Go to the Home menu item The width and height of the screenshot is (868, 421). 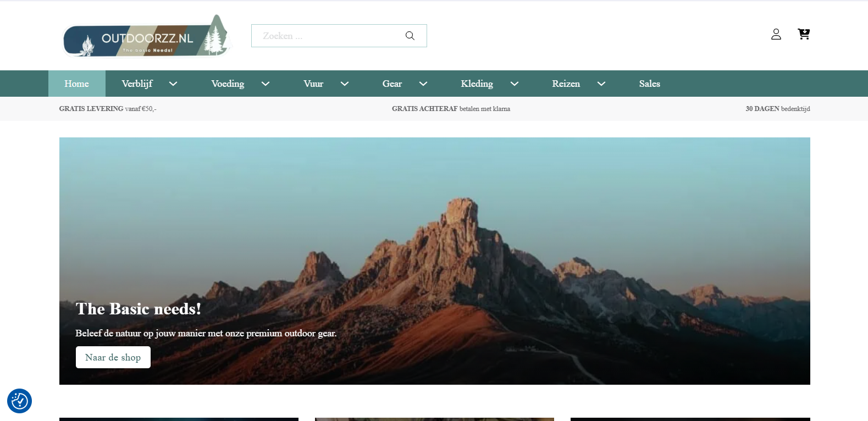(76, 84)
